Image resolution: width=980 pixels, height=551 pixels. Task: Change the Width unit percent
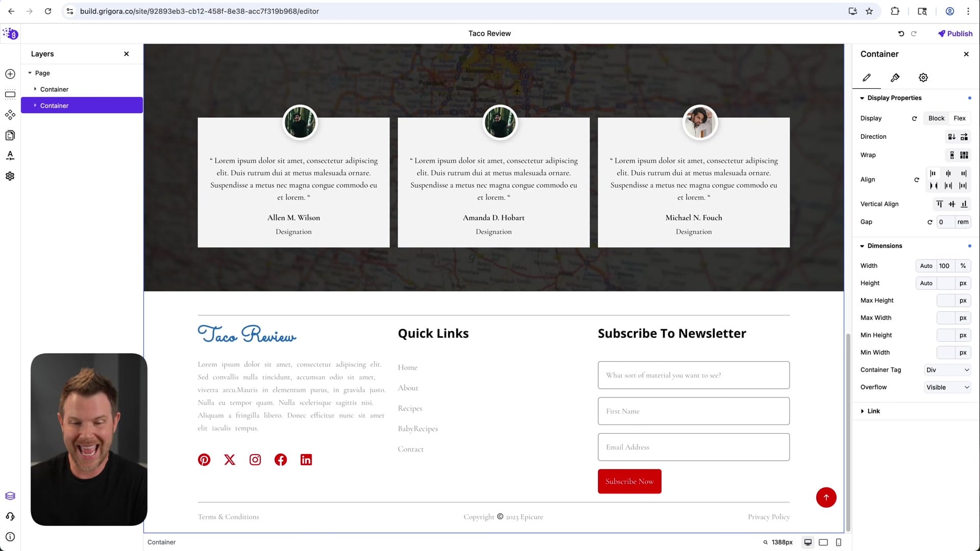coord(963,266)
